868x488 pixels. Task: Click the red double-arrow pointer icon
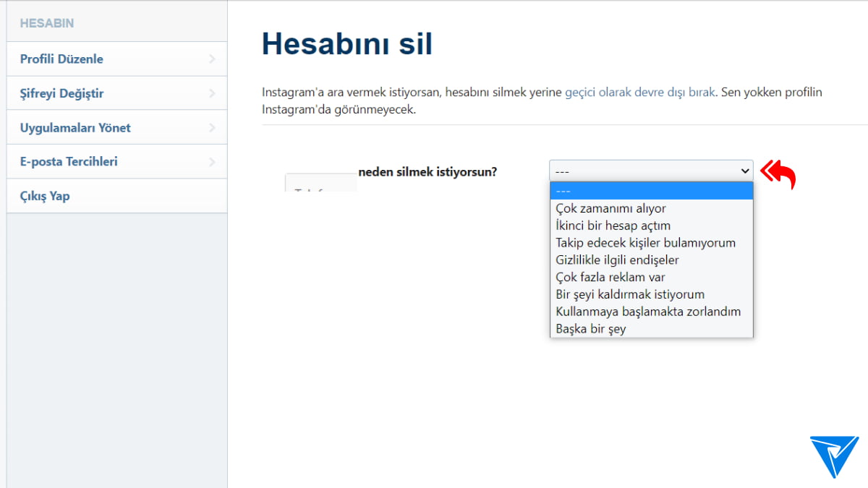pos(778,174)
